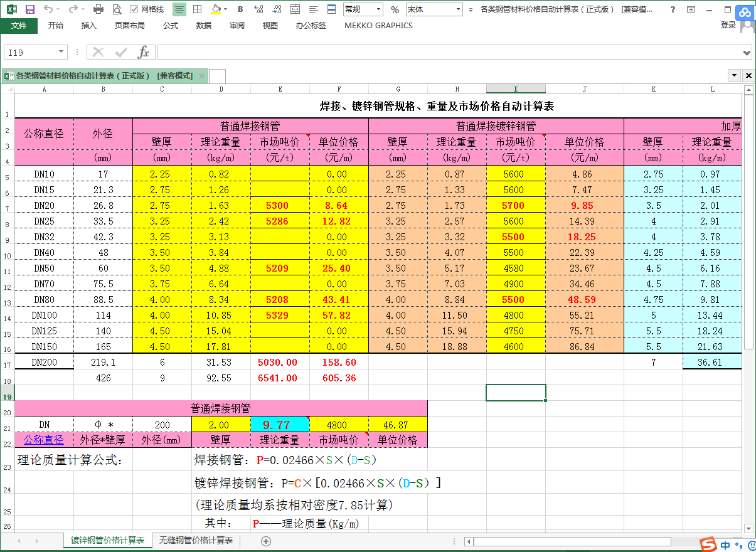Viewport: 756px width, 552px height.
Task: Click 公称直径 hyperlink in row 22
Action: click(x=44, y=440)
